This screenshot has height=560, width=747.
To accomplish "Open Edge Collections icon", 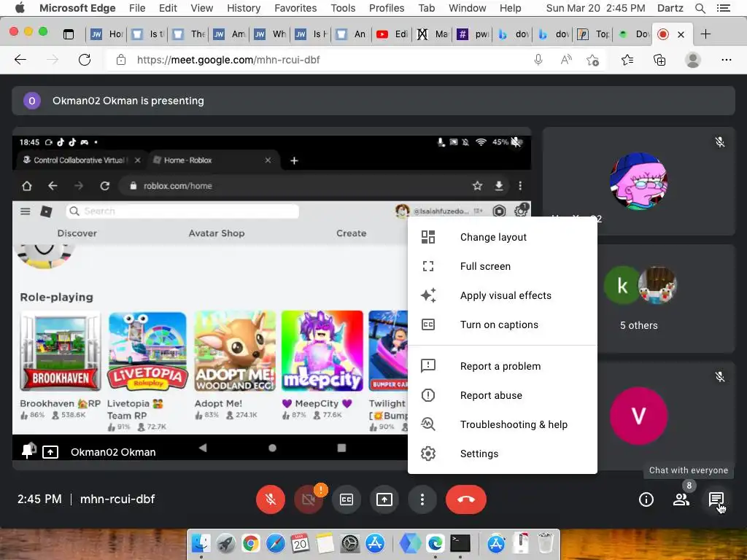I will pos(659,60).
